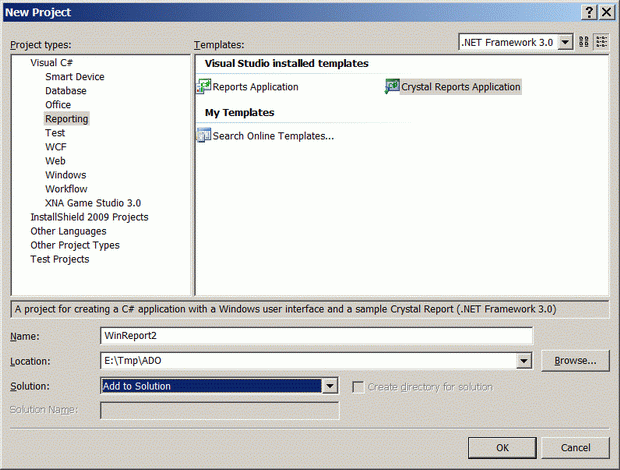Select Workflow project type
Screen dimensions: 620x470
click(x=66, y=189)
